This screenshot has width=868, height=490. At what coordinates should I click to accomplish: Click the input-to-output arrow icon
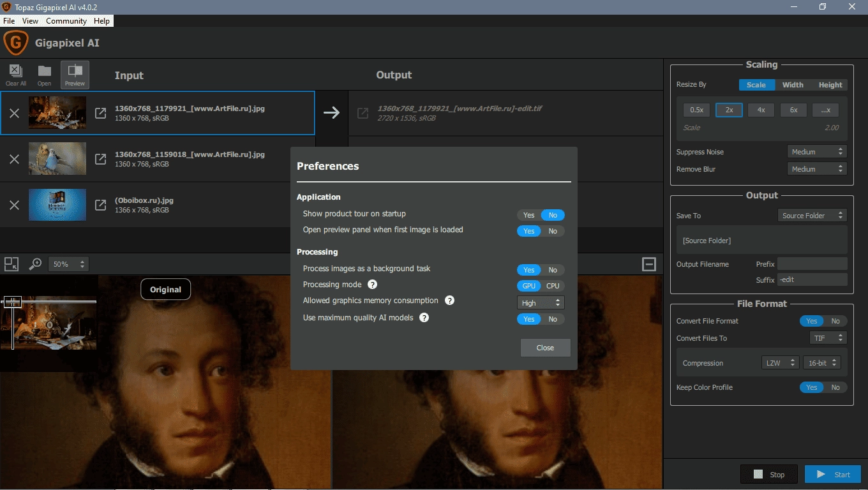click(331, 113)
